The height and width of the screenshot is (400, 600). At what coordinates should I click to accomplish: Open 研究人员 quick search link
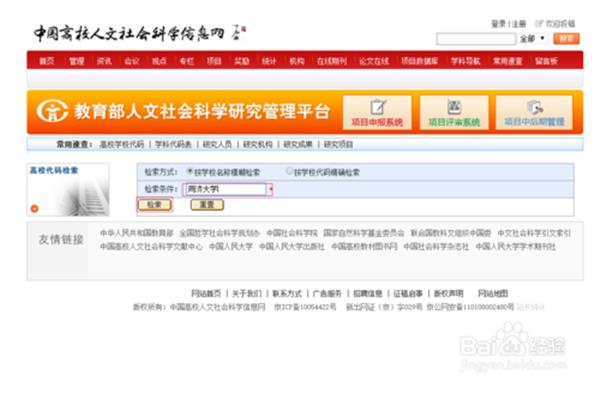(x=217, y=144)
